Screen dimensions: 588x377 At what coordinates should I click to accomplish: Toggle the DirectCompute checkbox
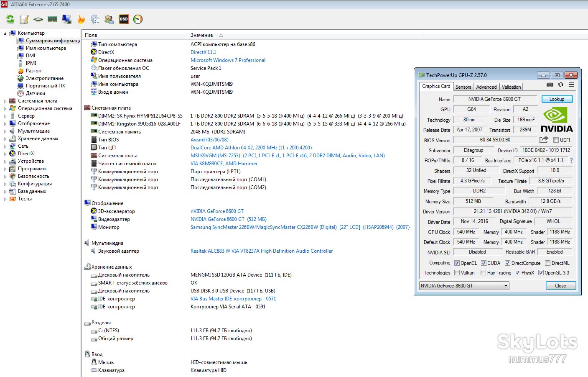click(507, 263)
